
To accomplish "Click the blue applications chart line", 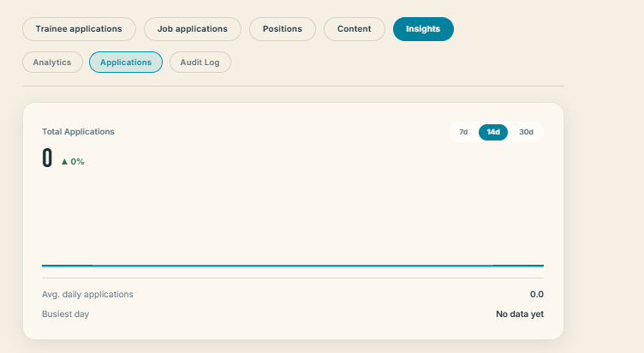I will [x=293, y=266].
